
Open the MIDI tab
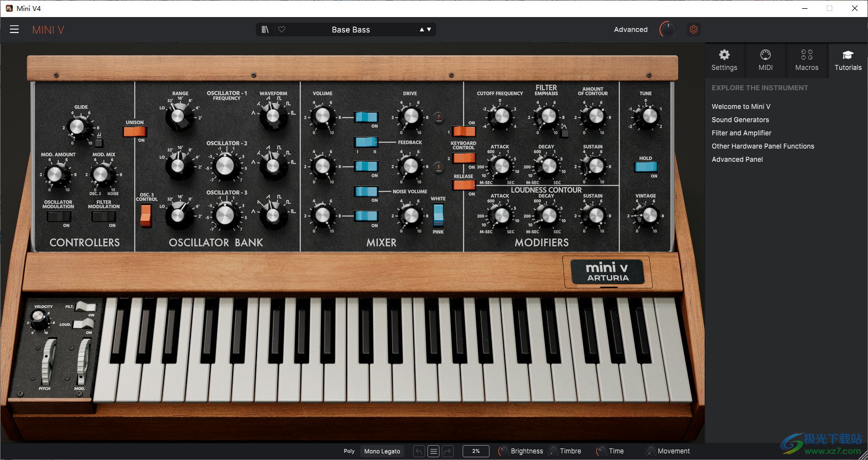766,60
